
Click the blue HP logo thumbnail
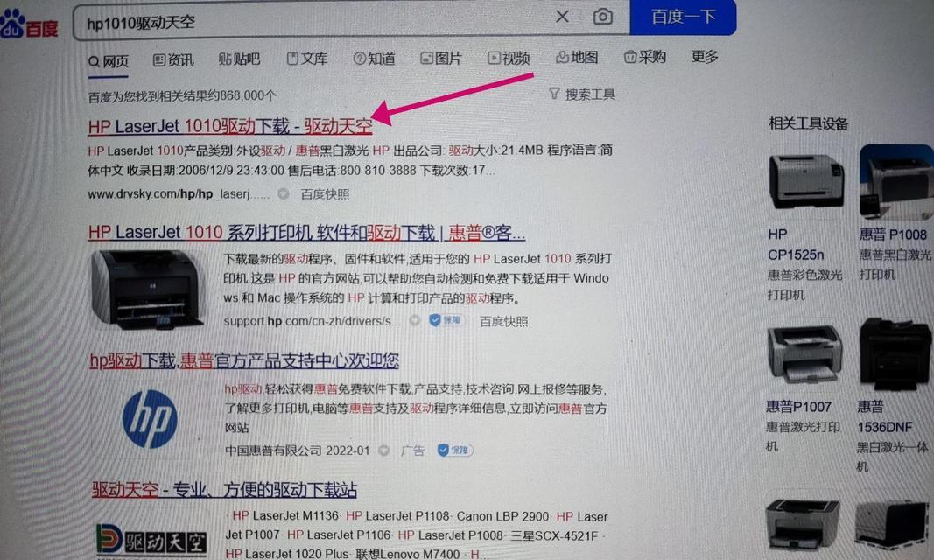(x=150, y=419)
